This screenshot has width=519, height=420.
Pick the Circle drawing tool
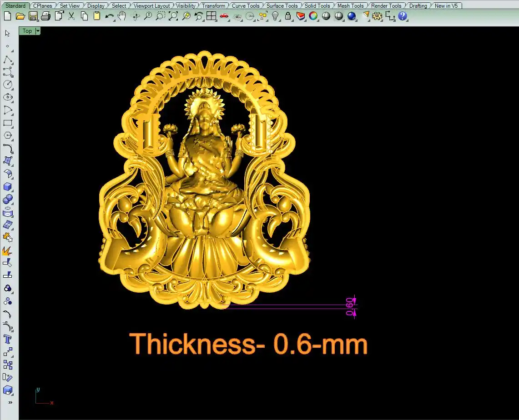[8, 85]
